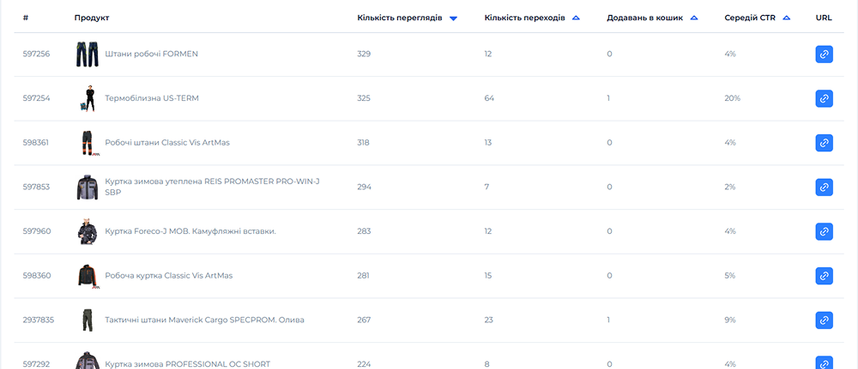The height and width of the screenshot is (369, 858).
Task: Click CTR value 20%
Action: [x=732, y=99]
